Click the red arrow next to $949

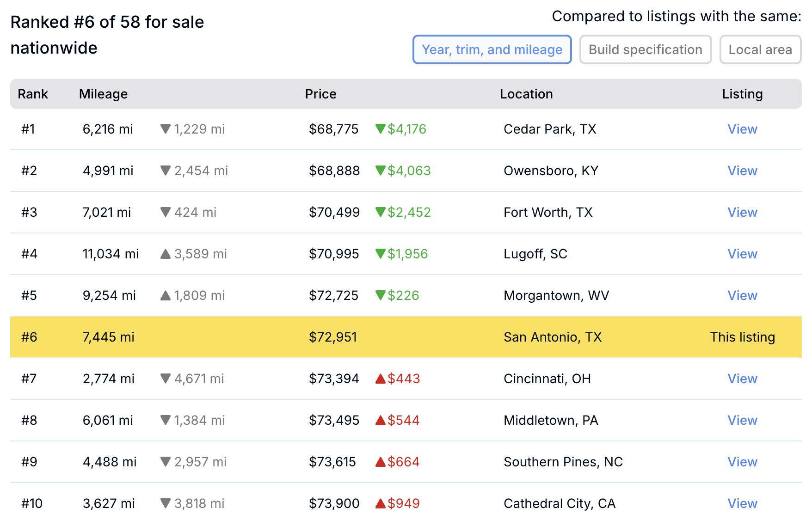click(381, 503)
